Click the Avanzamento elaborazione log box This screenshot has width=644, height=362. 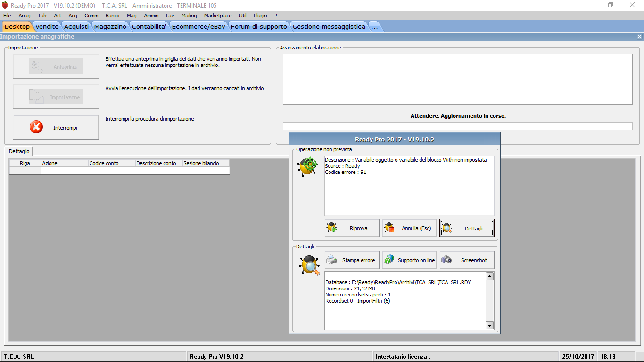click(457, 79)
